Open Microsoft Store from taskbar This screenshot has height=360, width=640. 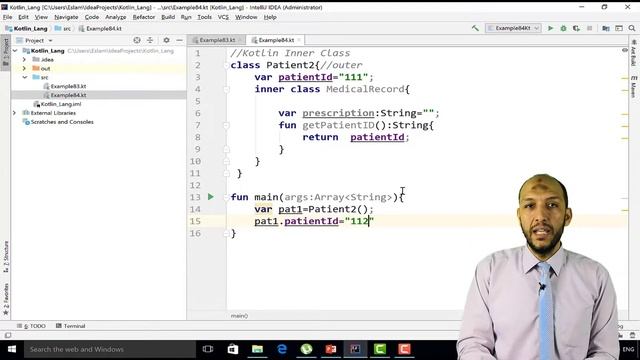[233, 349]
